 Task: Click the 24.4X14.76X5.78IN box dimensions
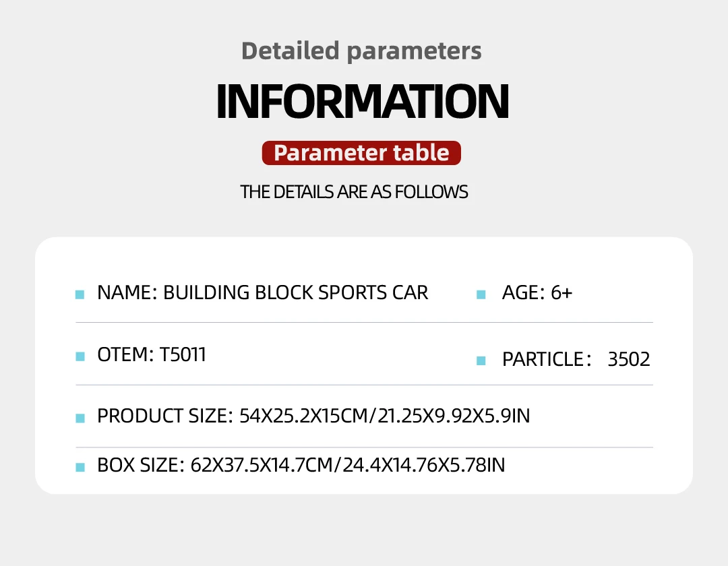point(423,465)
